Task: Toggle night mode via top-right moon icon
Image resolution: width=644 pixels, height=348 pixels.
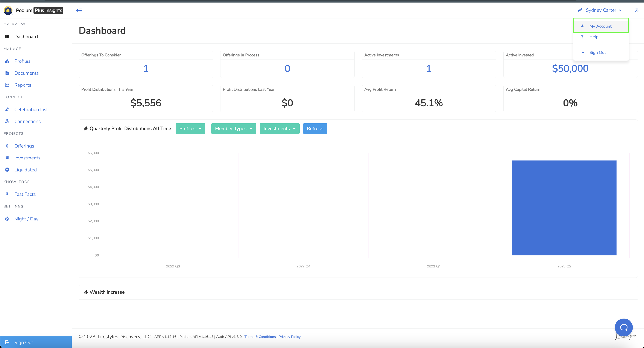Action: (x=636, y=10)
